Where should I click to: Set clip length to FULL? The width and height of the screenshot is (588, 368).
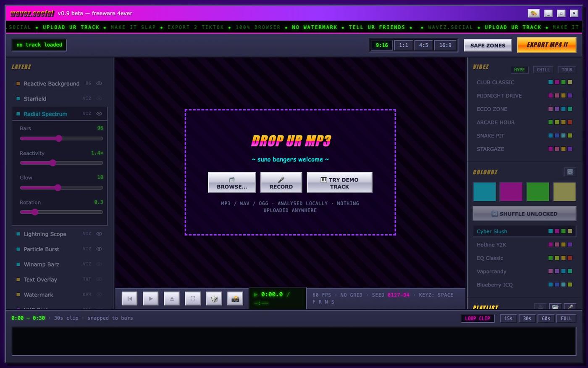tap(566, 318)
